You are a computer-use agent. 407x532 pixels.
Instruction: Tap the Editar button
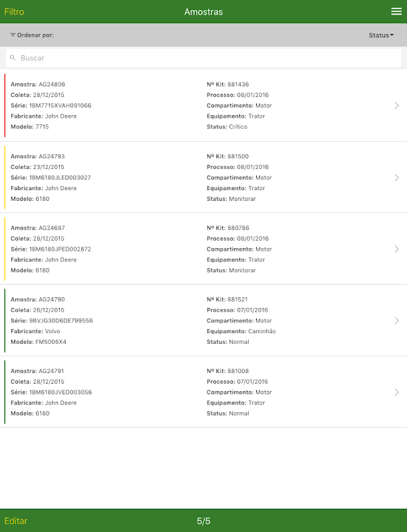point(16,521)
